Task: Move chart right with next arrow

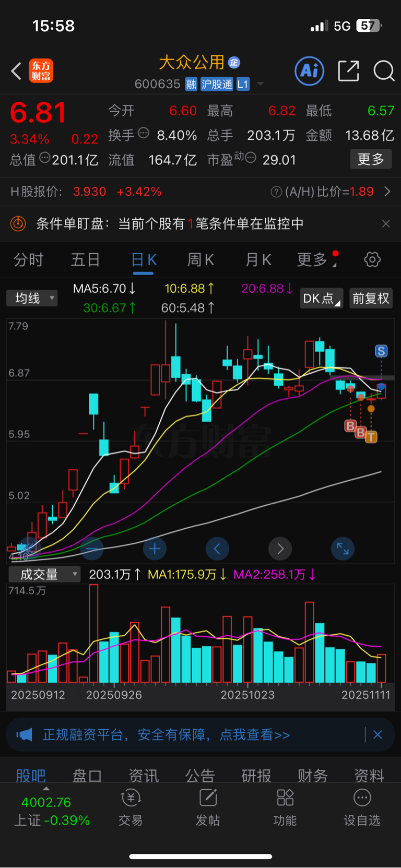Action: point(280,549)
